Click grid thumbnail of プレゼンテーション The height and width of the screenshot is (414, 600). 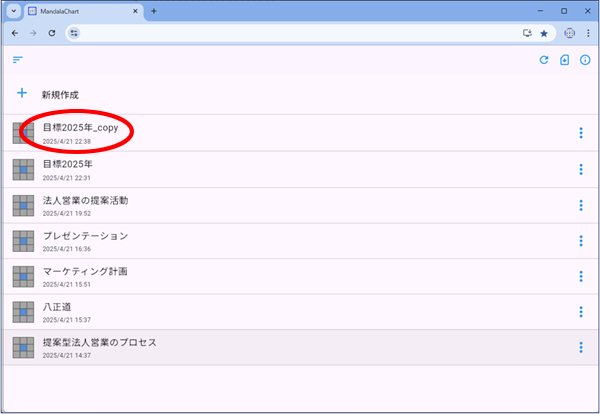click(x=23, y=241)
